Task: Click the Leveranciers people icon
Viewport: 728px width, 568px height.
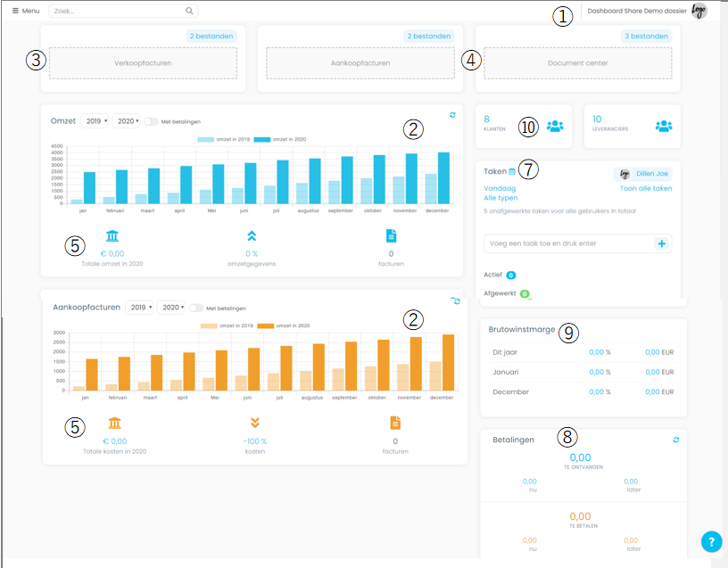Action: [663, 126]
